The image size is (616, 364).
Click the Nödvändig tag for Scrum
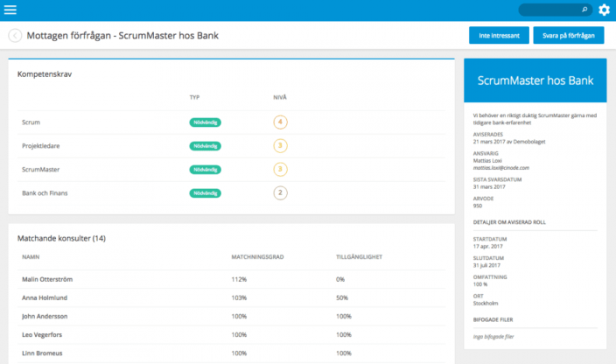coord(205,122)
